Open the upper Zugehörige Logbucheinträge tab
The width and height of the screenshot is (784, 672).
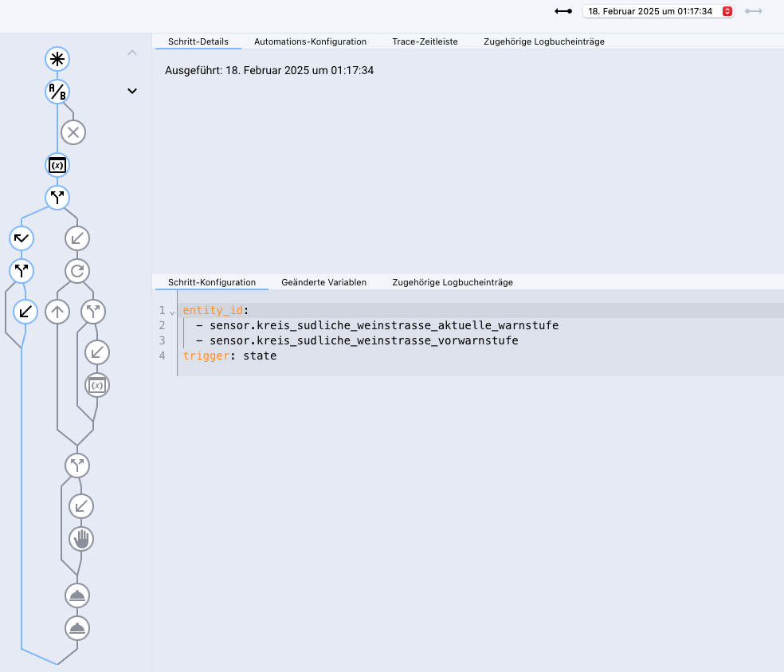click(x=543, y=41)
